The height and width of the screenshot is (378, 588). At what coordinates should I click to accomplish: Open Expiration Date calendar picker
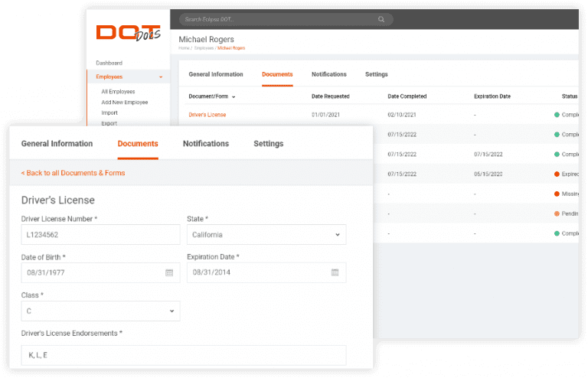point(335,272)
